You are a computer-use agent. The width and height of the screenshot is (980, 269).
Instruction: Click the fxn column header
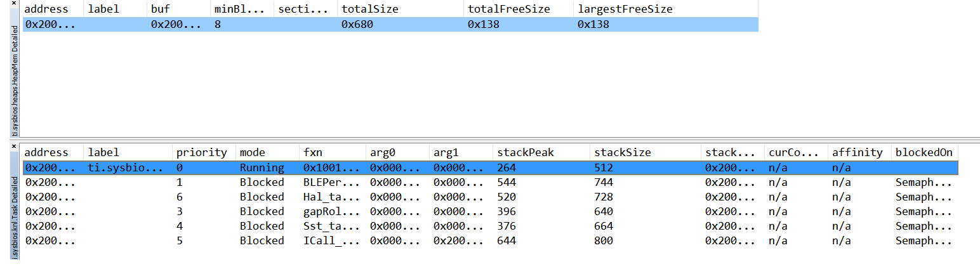pyautogui.click(x=312, y=152)
